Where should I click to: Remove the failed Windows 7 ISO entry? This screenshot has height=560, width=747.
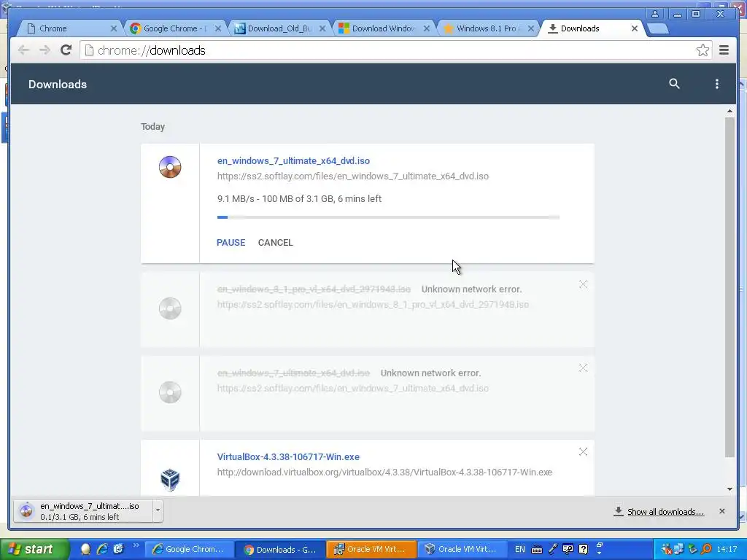pos(583,368)
